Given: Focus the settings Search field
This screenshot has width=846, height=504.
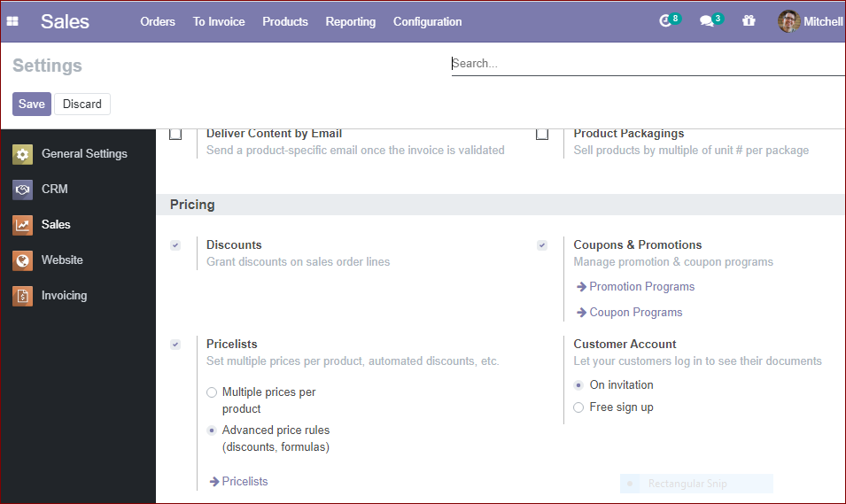Looking at the screenshot, I should tap(648, 64).
